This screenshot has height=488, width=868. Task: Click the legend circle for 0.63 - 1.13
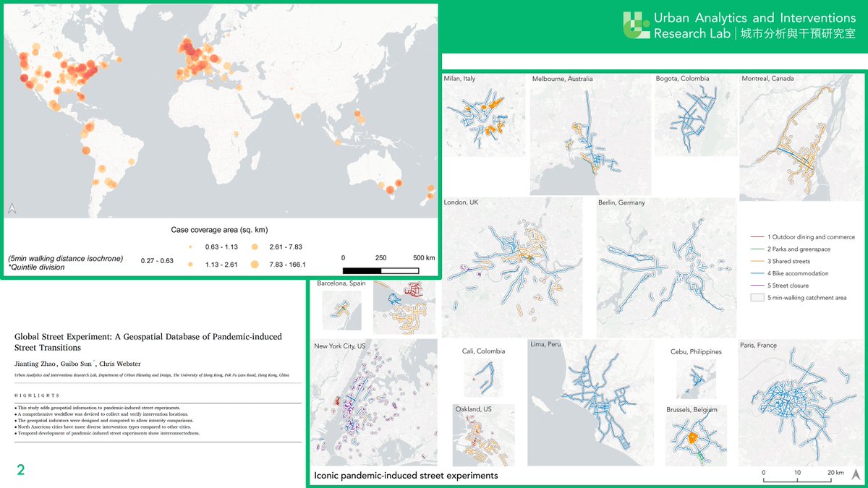click(x=190, y=247)
